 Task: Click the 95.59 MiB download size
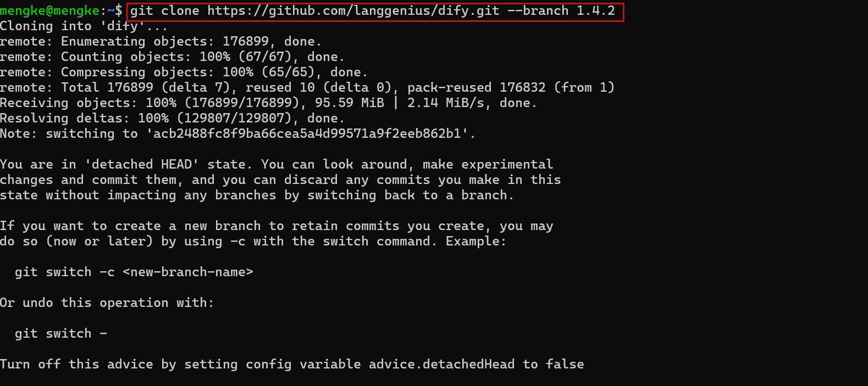[x=349, y=103]
